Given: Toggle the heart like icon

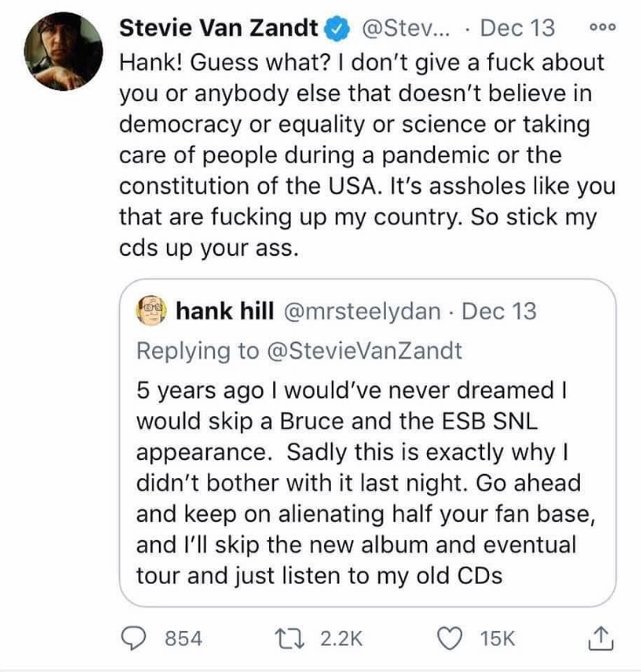Looking at the screenshot, I should point(453,640).
